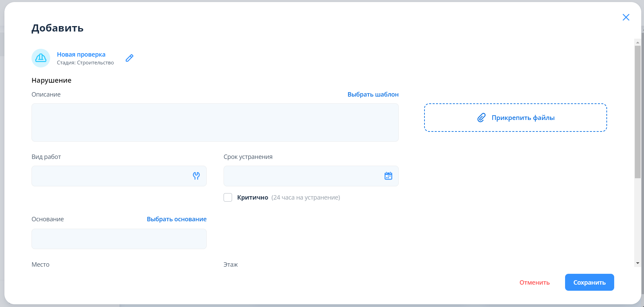
Task: Click the Выбрать основание link
Action: click(176, 219)
